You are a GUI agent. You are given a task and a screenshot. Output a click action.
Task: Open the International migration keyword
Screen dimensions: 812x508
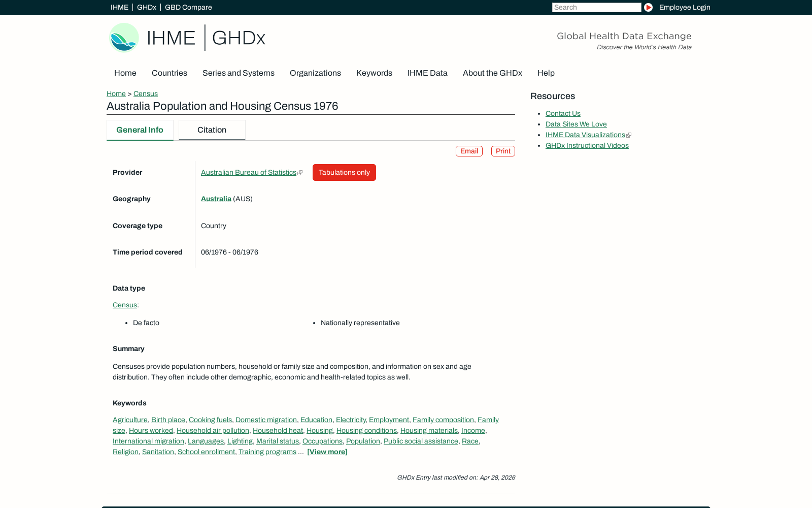pyautogui.click(x=148, y=441)
